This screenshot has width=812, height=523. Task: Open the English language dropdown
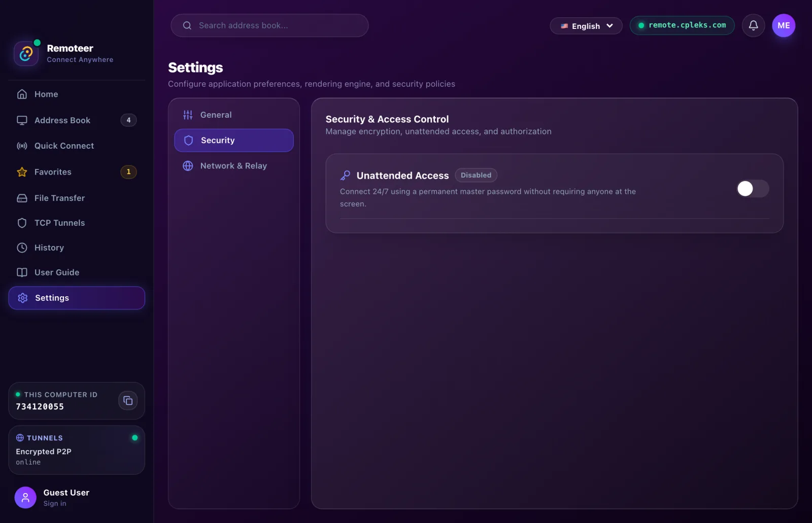(586, 26)
